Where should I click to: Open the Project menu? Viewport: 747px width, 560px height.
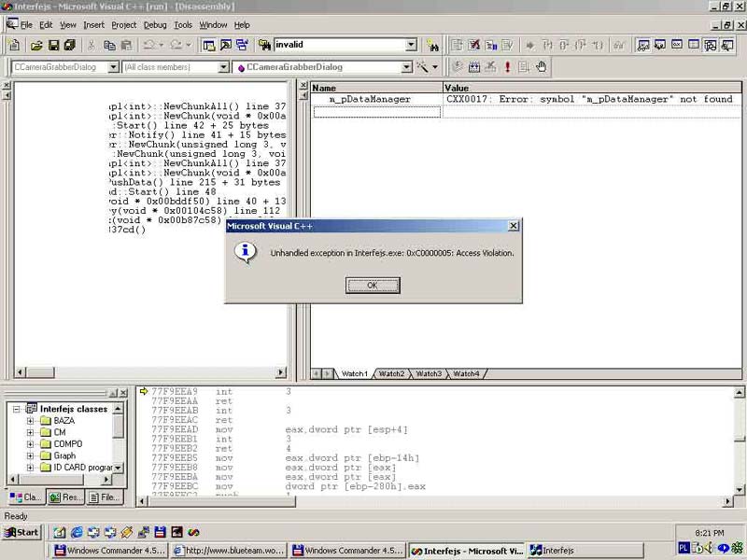(x=124, y=25)
